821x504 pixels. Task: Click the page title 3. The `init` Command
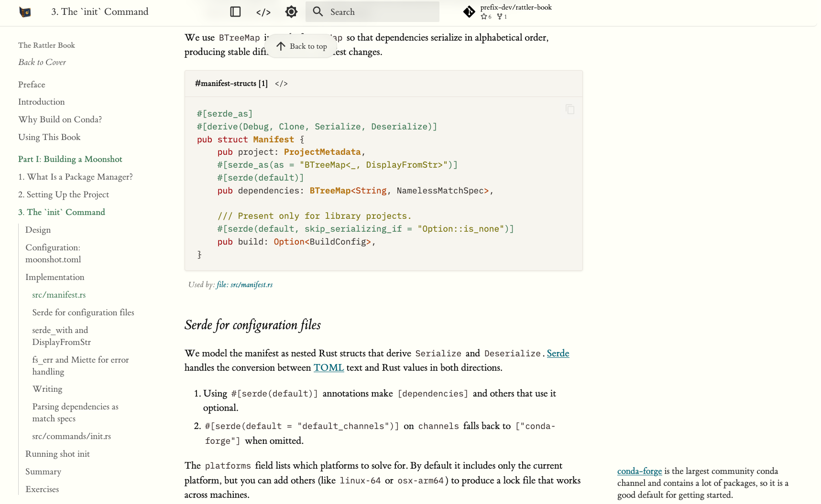pyautogui.click(x=100, y=11)
